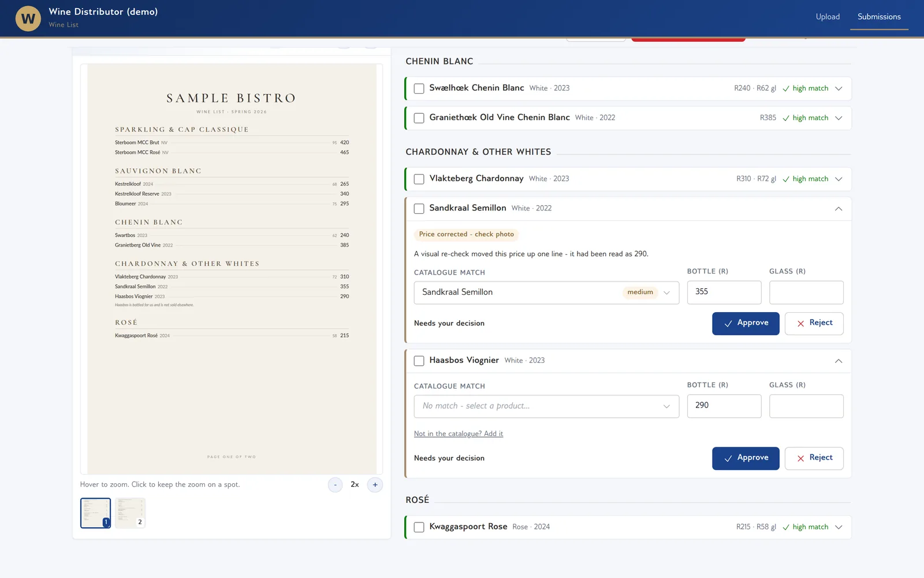This screenshot has height=578, width=924.
Task: Click the Haasbos Viognier glass price field
Action: click(806, 406)
